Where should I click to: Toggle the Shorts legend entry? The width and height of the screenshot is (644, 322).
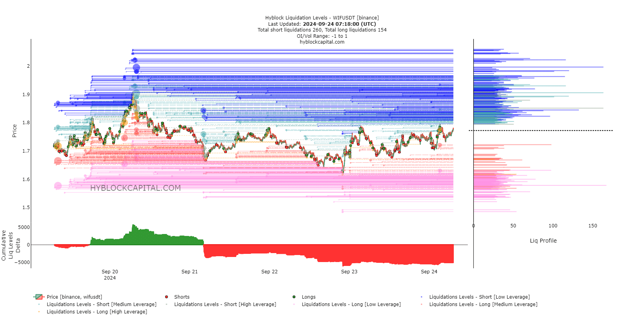click(177, 297)
